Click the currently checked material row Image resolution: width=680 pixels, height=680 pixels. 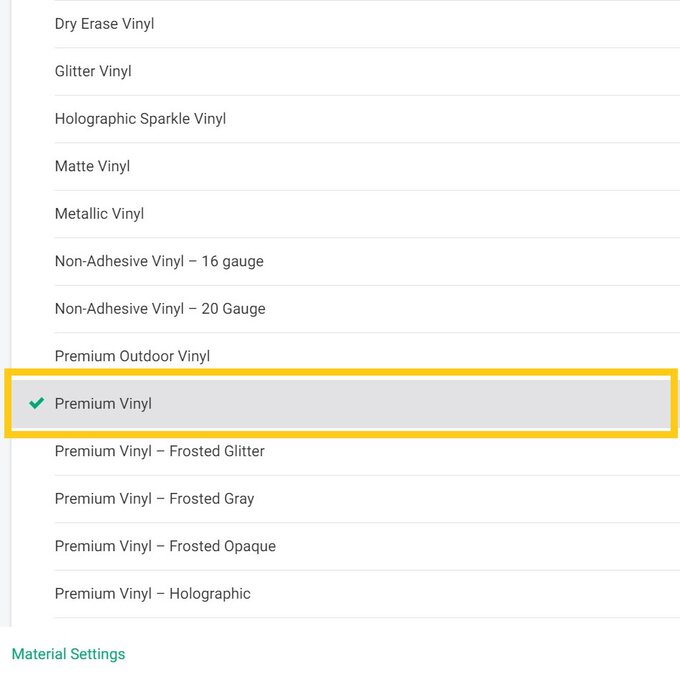(x=340, y=404)
